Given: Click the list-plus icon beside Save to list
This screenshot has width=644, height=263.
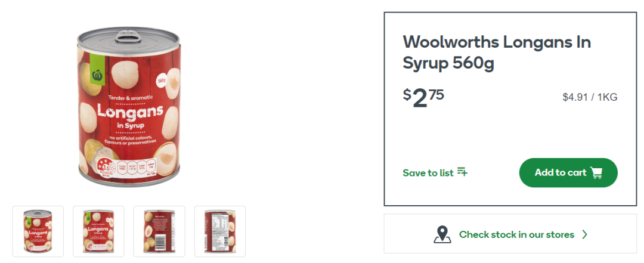Looking at the screenshot, I should point(463,172).
